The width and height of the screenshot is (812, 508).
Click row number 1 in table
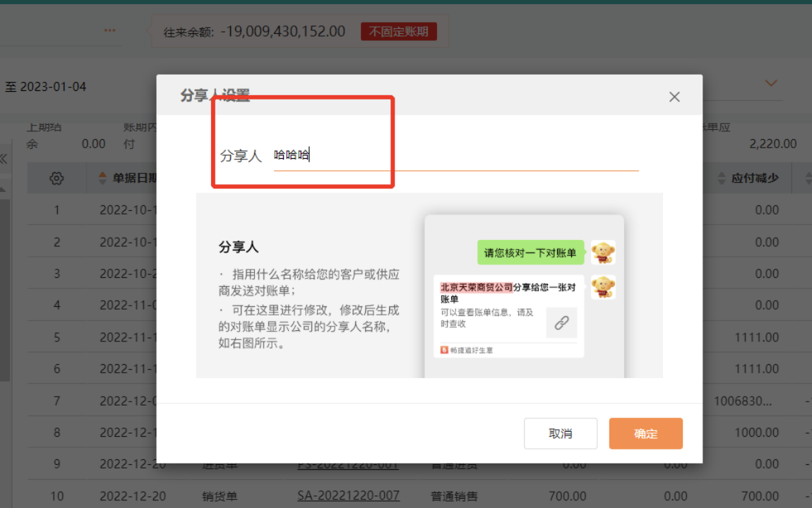pyautogui.click(x=56, y=210)
